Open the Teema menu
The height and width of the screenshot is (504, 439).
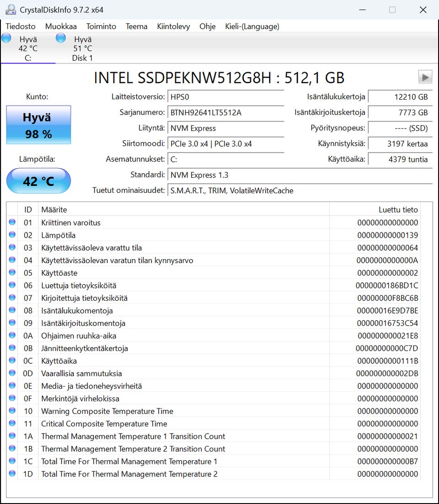pos(136,27)
